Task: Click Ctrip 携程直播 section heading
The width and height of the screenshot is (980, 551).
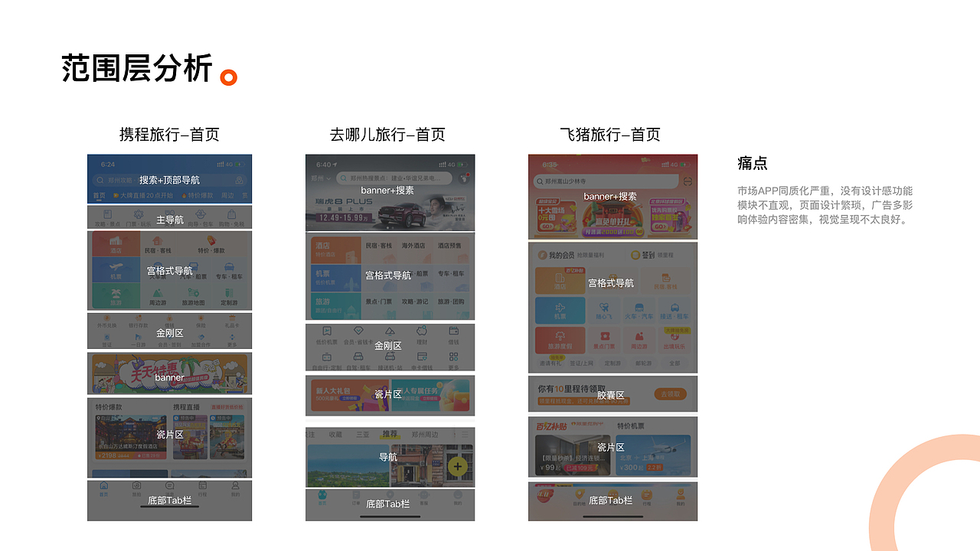Action: pyautogui.click(x=186, y=407)
